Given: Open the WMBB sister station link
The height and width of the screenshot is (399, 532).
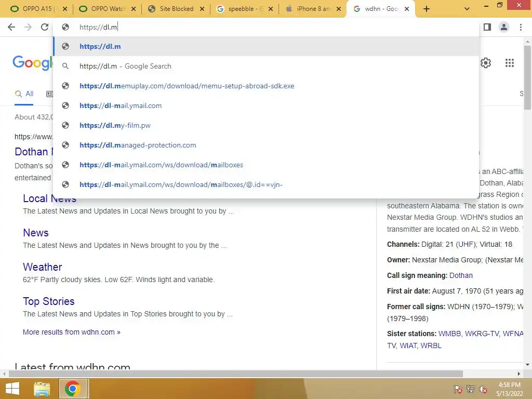Looking at the screenshot, I should click(449, 334).
